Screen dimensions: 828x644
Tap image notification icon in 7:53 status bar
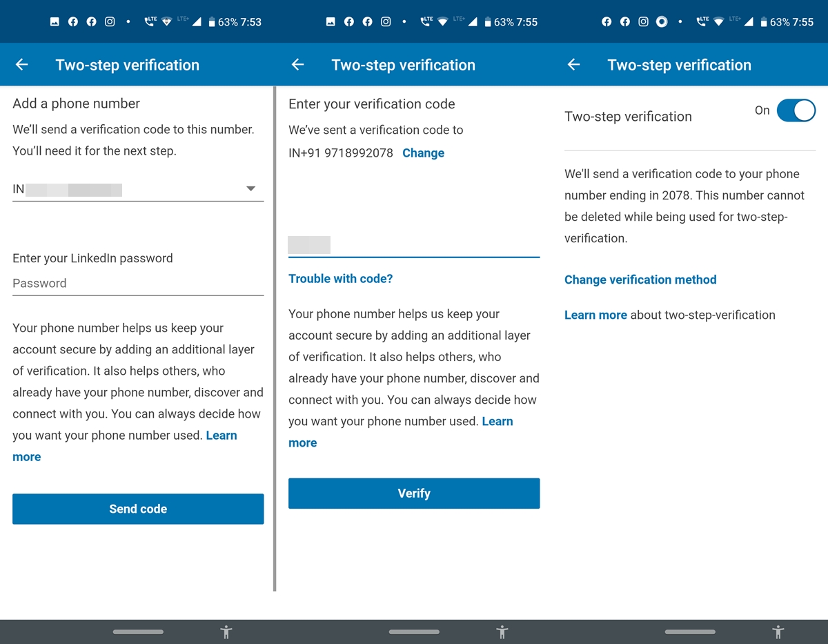coord(55,22)
